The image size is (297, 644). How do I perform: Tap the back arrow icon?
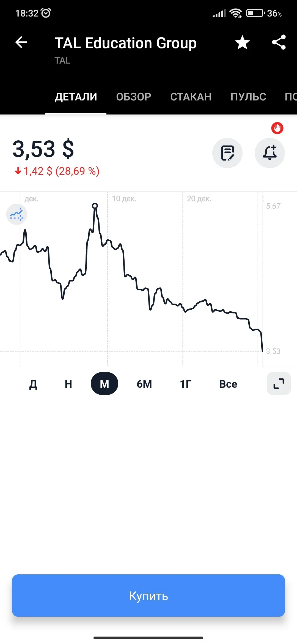click(x=21, y=42)
